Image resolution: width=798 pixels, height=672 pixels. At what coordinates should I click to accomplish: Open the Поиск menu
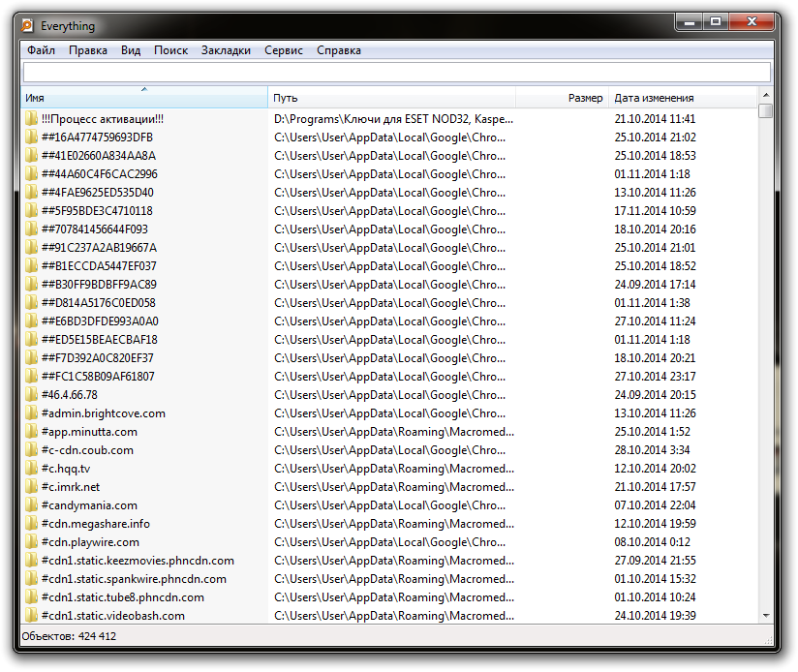[171, 50]
